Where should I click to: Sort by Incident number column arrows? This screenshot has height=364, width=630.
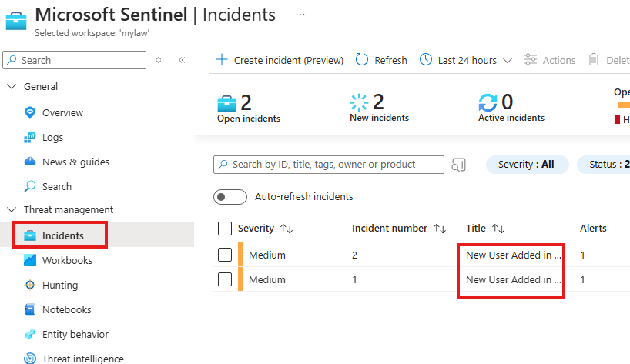(x=440, y=229)
